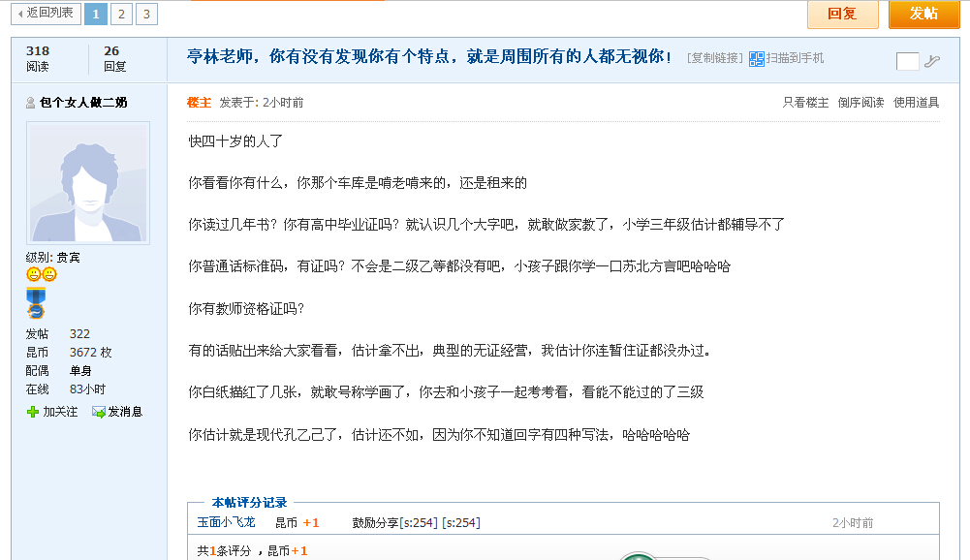Select current page 1 tab
The height and width of the screenshot is (560, 970).
(x=96, y=14)
